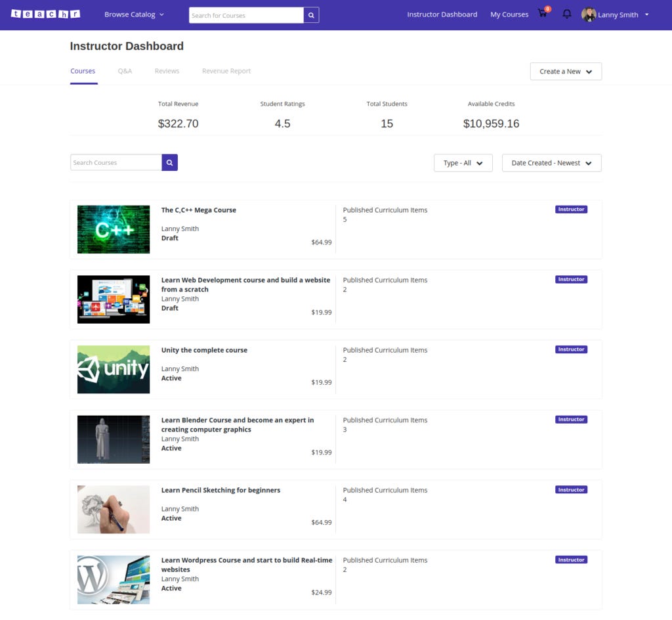The image size is (672, 620).
Task: Click Instructor badge on Wordpress course
Action: 571,560
